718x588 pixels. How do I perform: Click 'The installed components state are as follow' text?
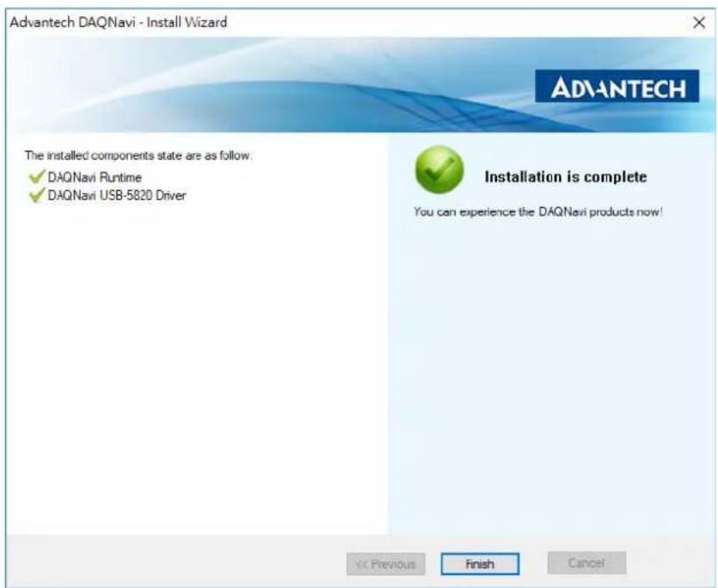point(138,156)
